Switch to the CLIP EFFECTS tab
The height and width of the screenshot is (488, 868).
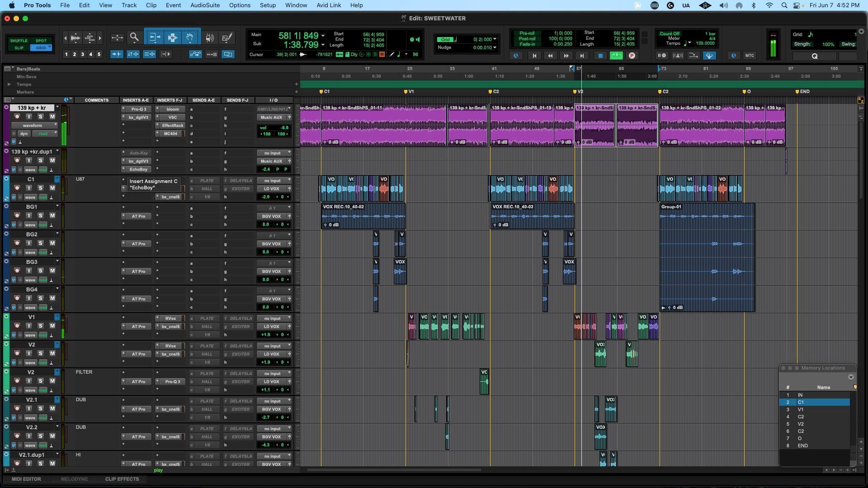(x=122, y=479)
